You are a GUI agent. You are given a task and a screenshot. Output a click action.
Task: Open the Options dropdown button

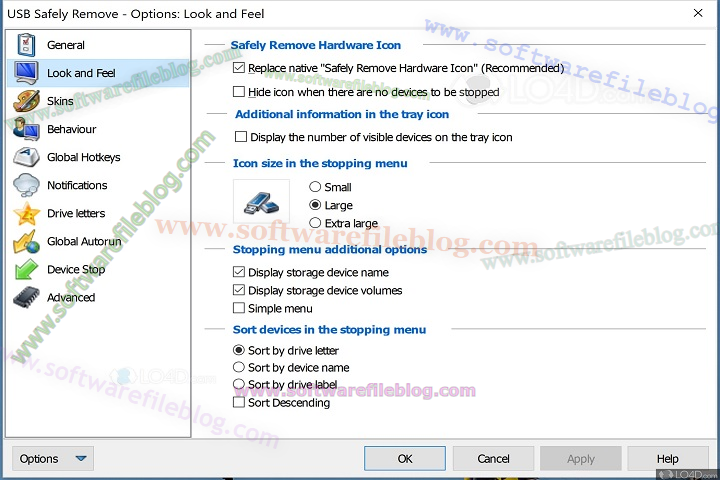click(x=53, y=458)
